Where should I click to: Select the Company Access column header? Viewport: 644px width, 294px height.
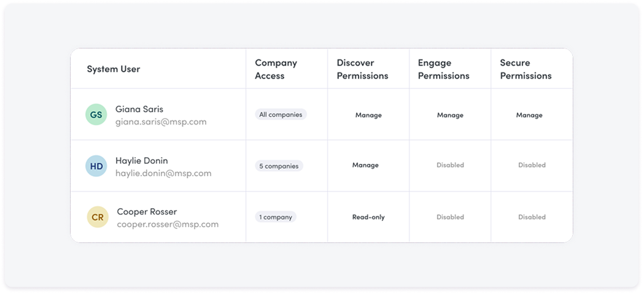(276, 69)
